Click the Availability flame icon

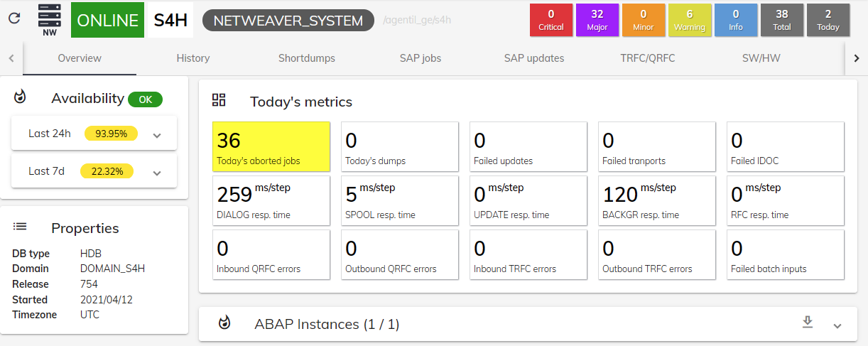(x=21, y=97)
